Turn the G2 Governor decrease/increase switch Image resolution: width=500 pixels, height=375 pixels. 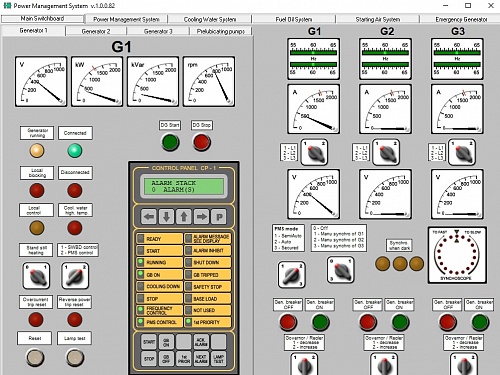coord(384,364)
